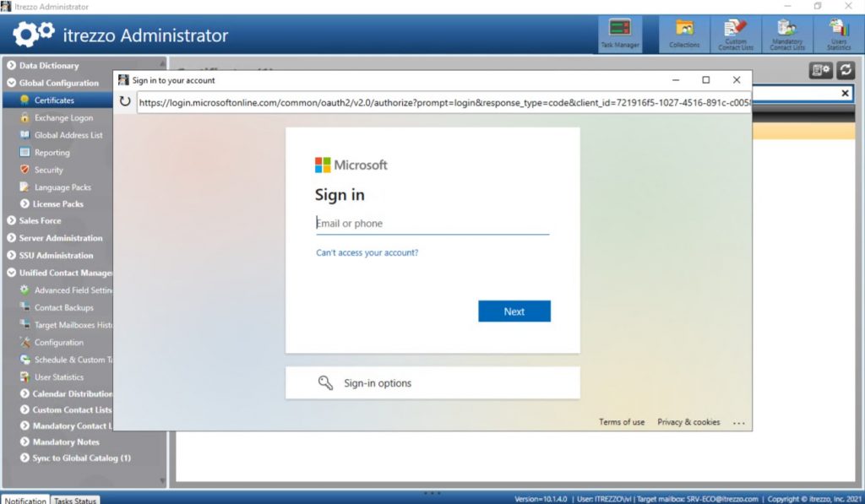865x504 pixels.
Task: Open the Terms of use link
Action: tap(622, 422)
